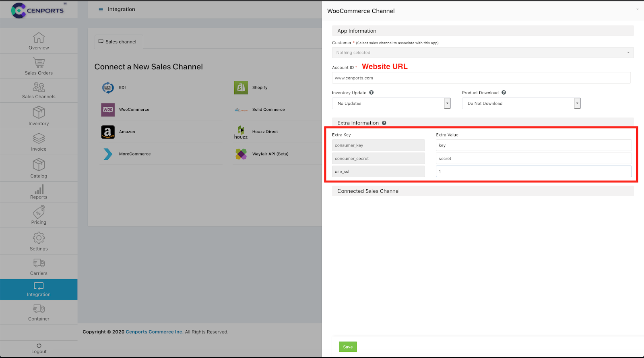This screenshot has width=644, height=358.
Task: Click the Amazon channel label
Action: (127, 132)
